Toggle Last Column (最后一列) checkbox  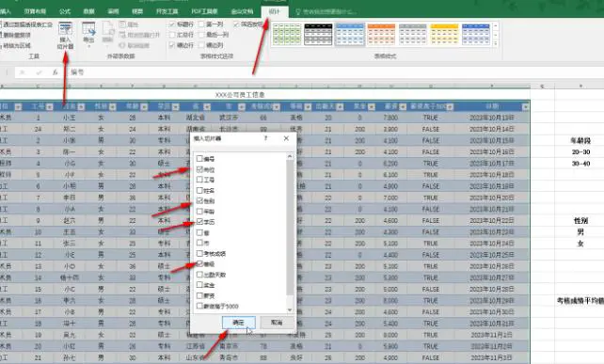point(201,35)
